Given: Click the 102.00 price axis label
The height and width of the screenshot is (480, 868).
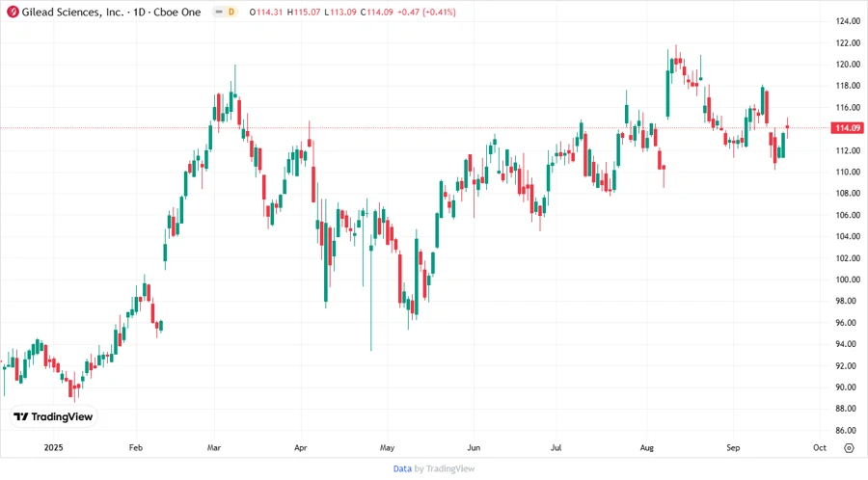Looking at the screenshot, I should (x=848, y=257).
